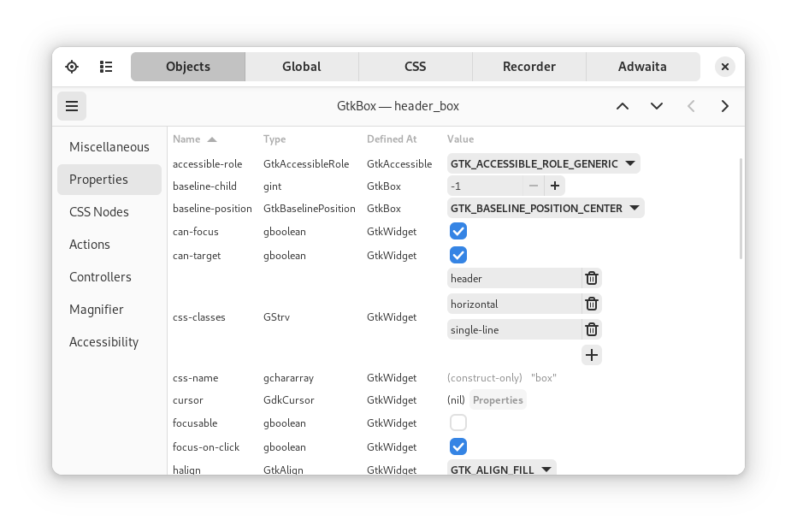Click the widget picker crosshair icon
Screen dimensions: 797x532
(72, 67)
